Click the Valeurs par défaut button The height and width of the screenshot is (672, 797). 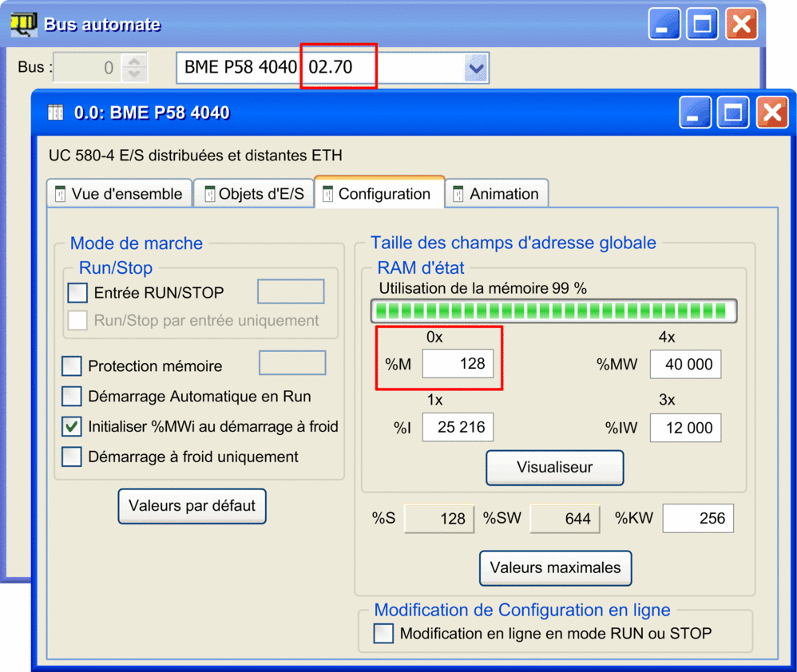click(192, 506)
